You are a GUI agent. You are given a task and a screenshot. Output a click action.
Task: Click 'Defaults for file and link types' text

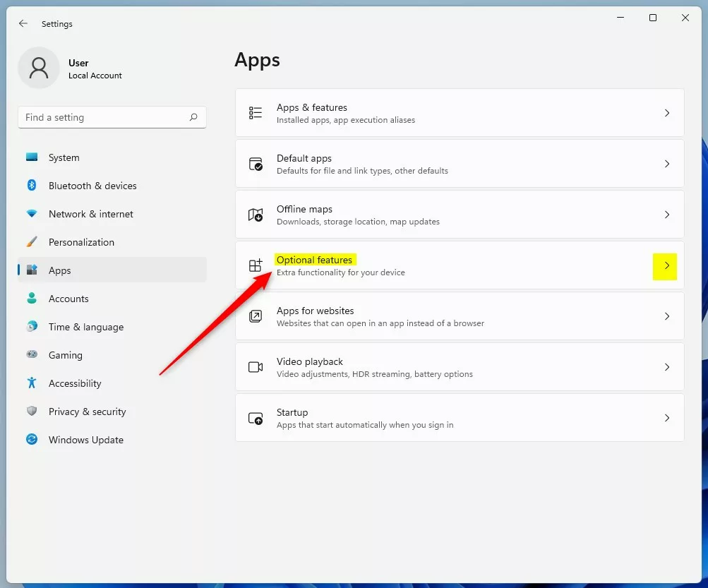[362, 171]
